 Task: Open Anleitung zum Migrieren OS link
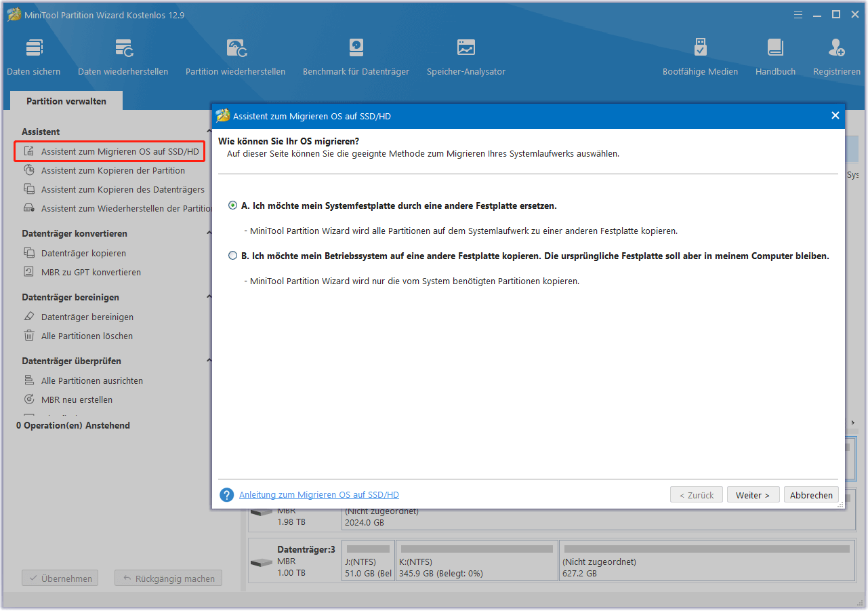319,495
